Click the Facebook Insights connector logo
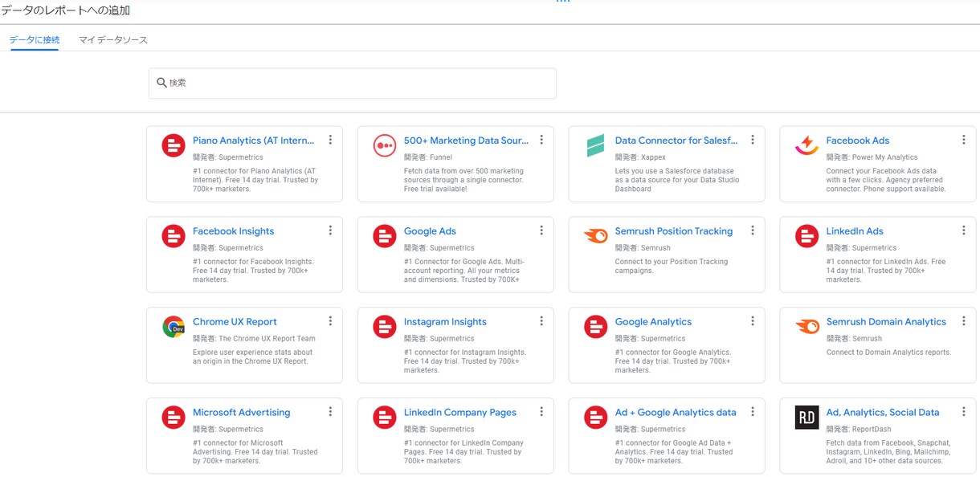980x477 pixels. pos(174,236)
